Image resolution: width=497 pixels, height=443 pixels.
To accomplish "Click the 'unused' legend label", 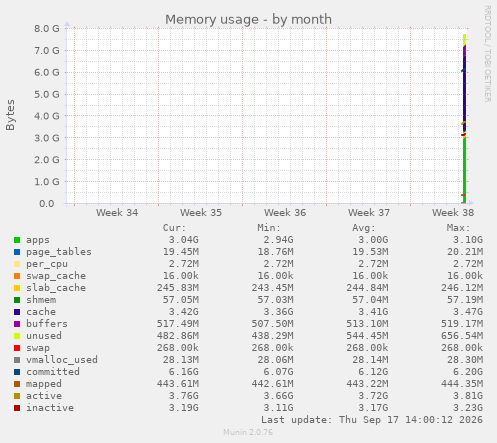I will [x=44, y=336].
